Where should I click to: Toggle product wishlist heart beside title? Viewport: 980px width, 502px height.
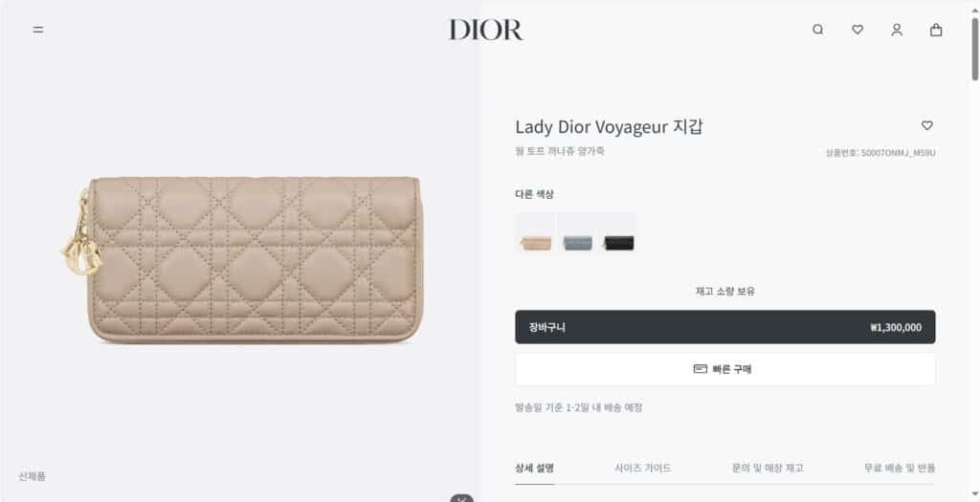[926, 125]
